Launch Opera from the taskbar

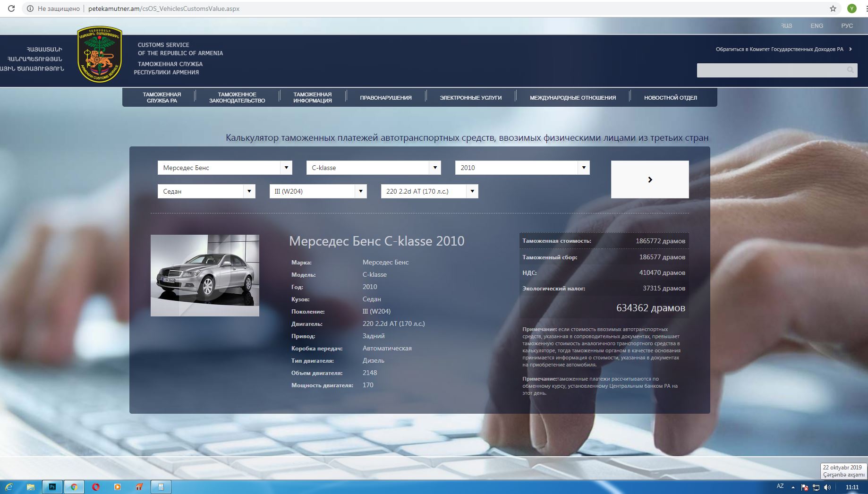96,487
